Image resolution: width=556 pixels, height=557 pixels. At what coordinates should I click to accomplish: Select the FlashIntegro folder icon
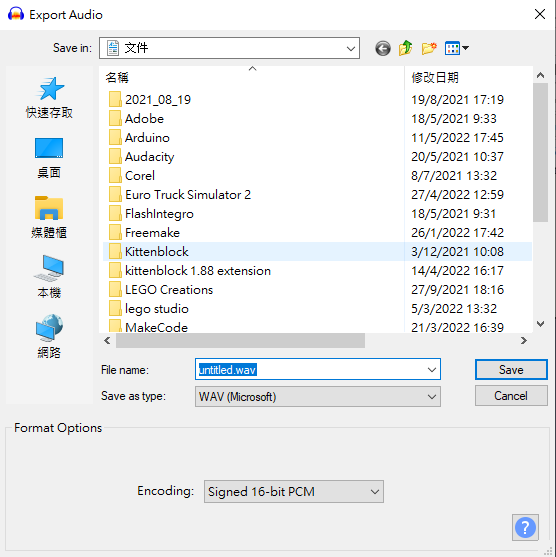[115, 213]
